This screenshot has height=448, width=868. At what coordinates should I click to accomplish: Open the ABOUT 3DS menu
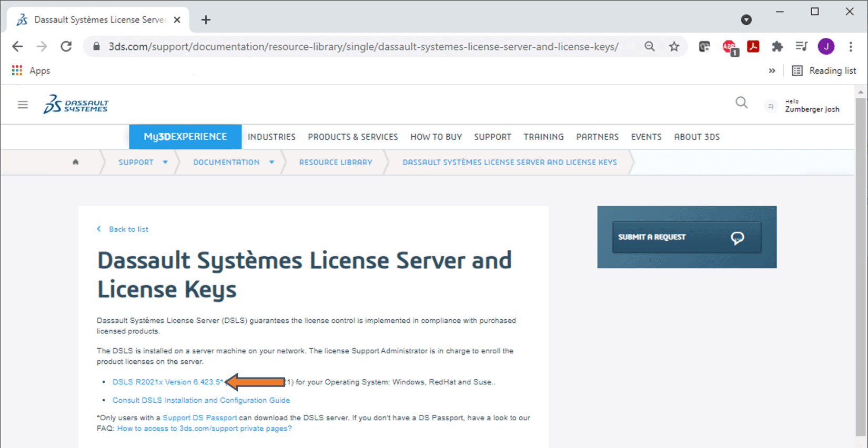click(697, 137)
